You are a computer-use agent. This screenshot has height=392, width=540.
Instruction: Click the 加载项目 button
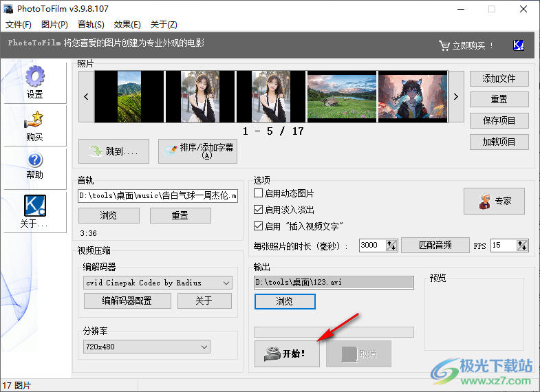499,142
